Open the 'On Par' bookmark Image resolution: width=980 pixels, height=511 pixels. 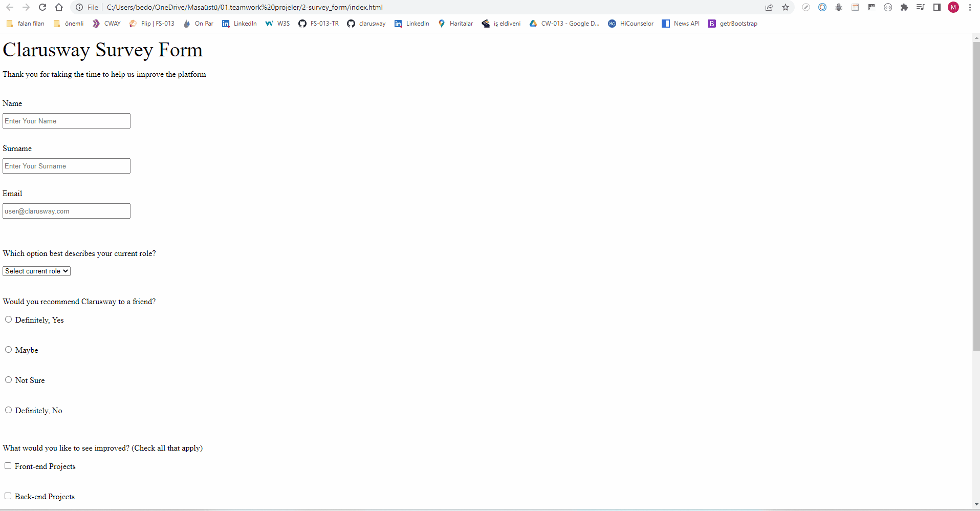pyautogui.click(x=198, y=24)
